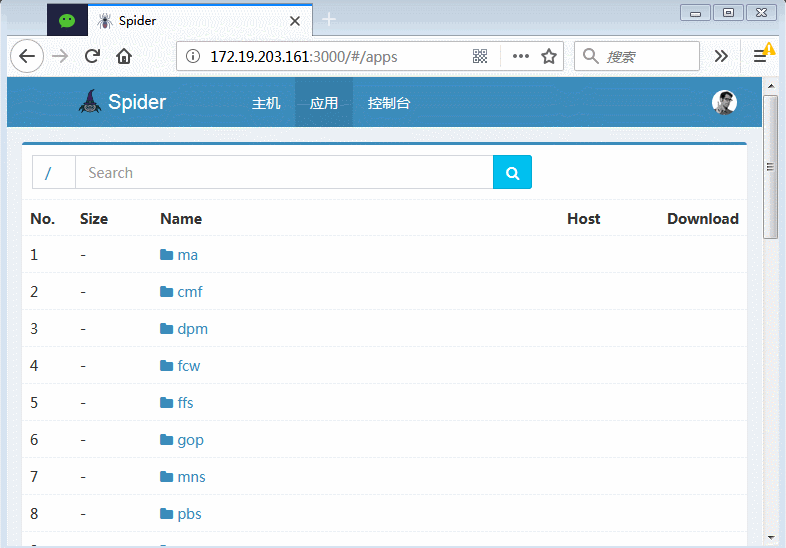Click the Name column header
786x548 pixels.
coord(181,219)
